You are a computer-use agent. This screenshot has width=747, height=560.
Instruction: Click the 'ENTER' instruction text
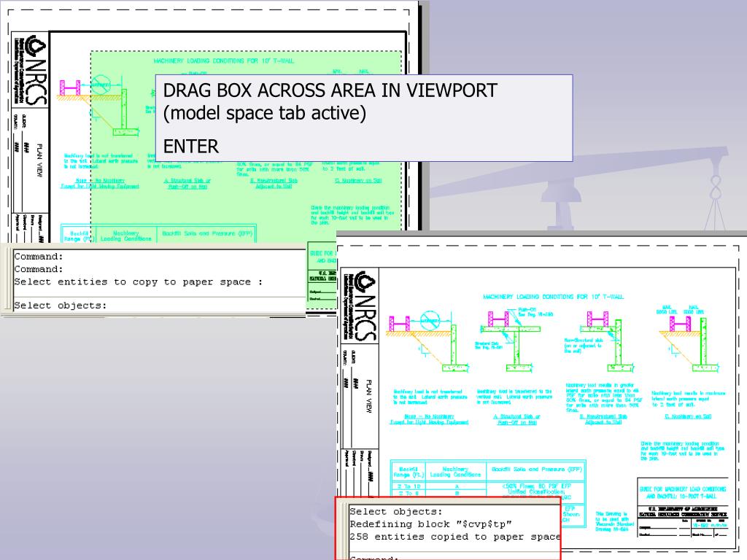click(190, 146)
